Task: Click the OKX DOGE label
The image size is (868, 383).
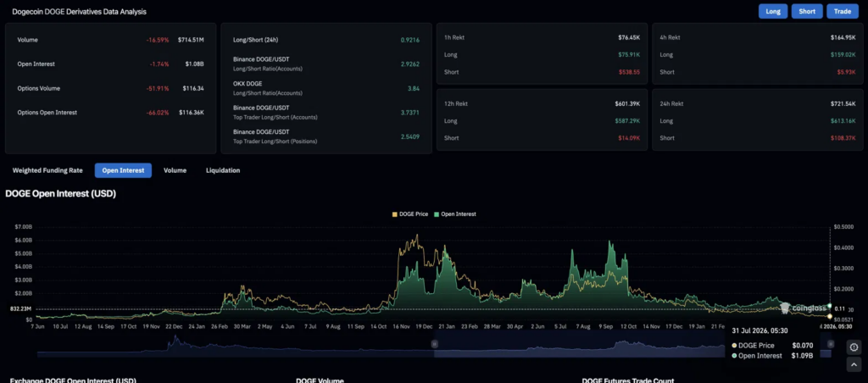Action: [x=248, y=84]
